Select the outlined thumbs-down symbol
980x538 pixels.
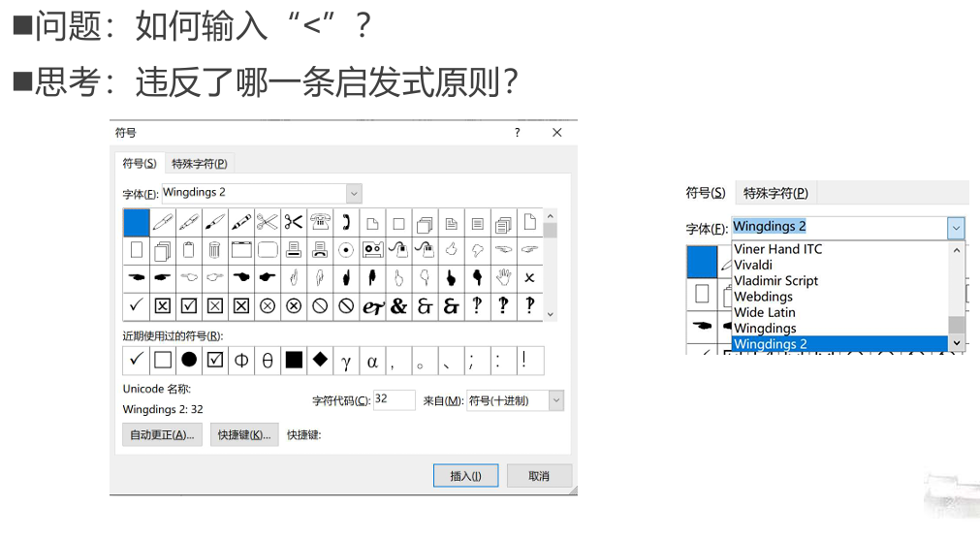[478, 250]
